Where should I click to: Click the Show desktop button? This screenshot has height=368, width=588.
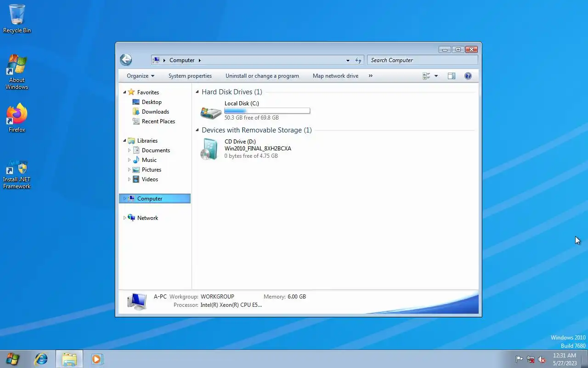[x=584, y=359]
